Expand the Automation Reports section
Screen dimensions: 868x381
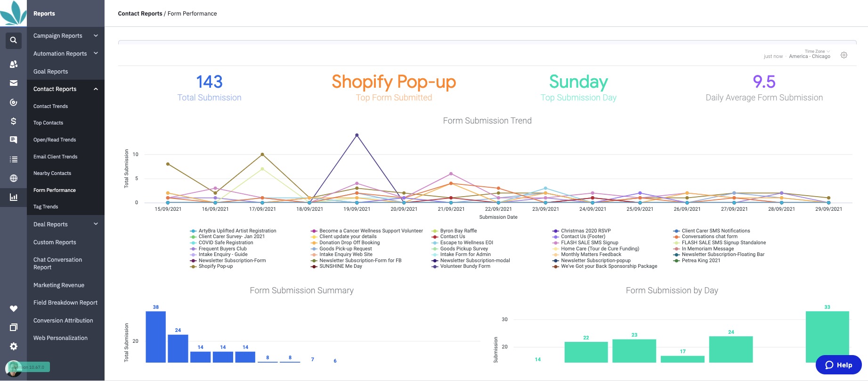[65, 54]
